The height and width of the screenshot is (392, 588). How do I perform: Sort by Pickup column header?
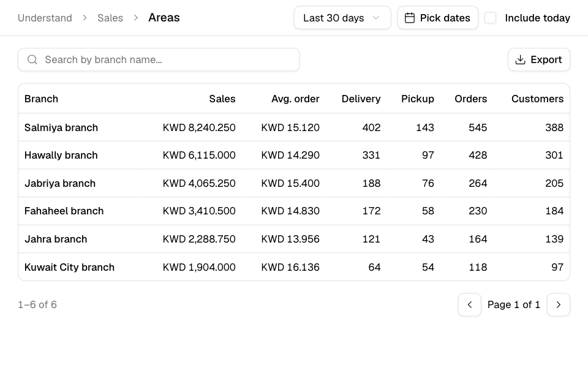click(418, 99)
